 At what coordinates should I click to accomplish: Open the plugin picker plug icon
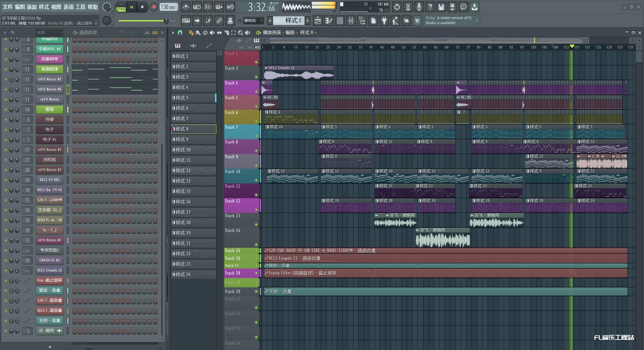coord(384,21)
